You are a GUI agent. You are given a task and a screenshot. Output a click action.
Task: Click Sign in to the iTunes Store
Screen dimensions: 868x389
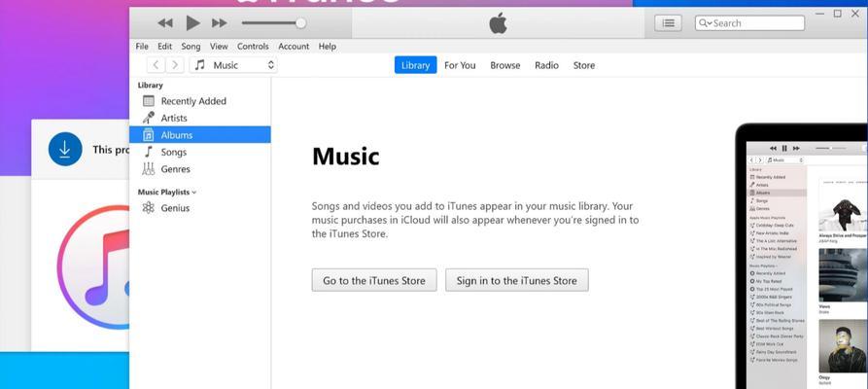(x=516, y=280)
